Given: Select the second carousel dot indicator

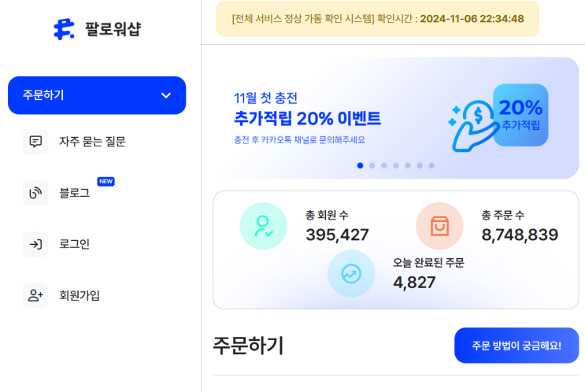Looking at the screenshot, I should click(372, 165).
